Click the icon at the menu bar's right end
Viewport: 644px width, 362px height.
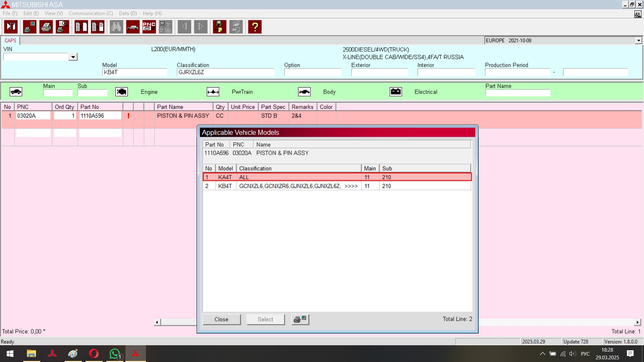(638, 14)
